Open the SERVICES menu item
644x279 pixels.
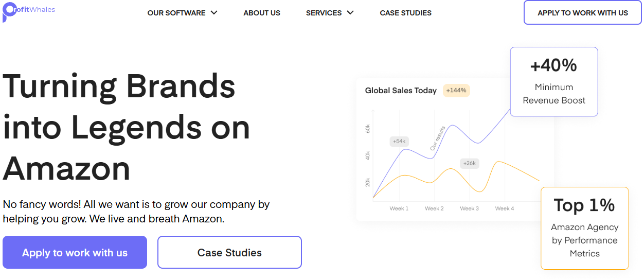(x=324, y=13)
